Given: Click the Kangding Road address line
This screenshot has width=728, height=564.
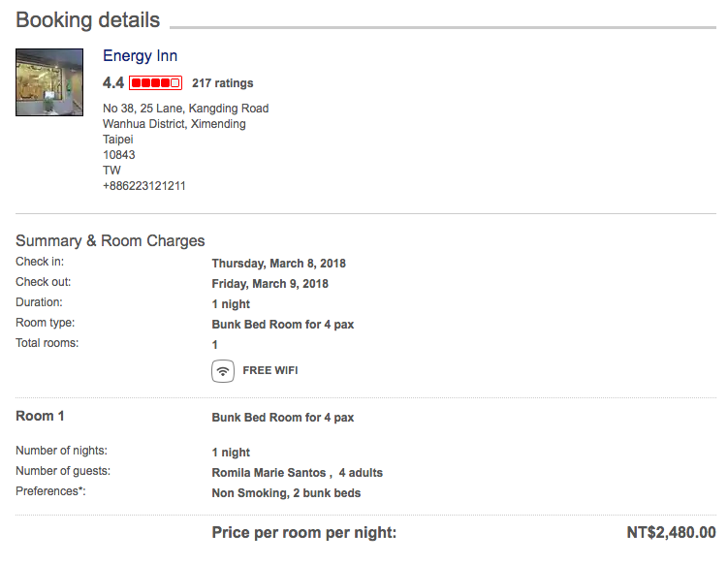Looking at the screenshot, I should pyautogui.click(x=186, y=109).
